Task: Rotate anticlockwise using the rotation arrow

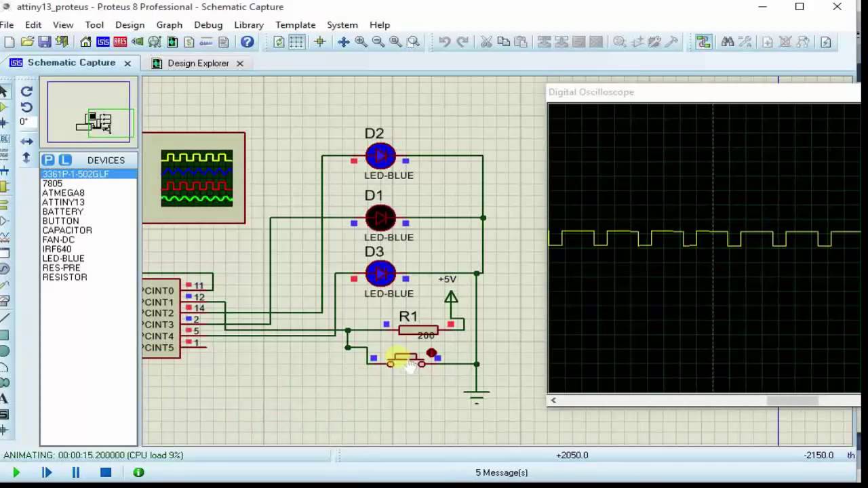Action: pos(26,107)
